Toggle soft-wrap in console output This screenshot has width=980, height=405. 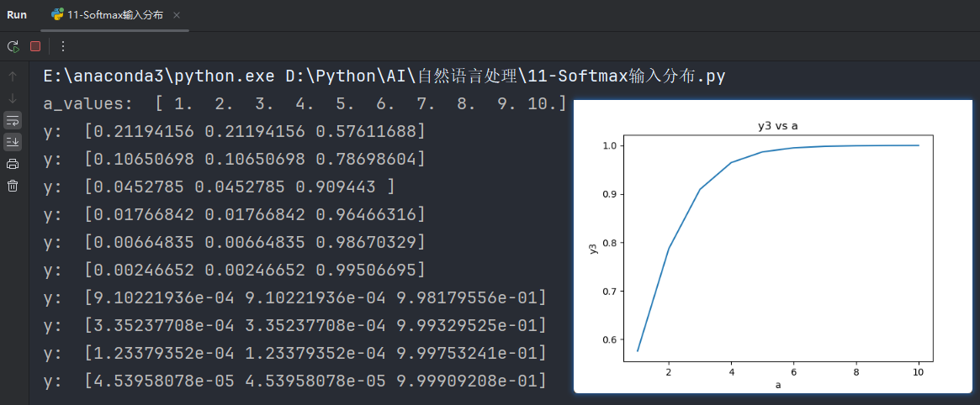click(x=13, y=120)
